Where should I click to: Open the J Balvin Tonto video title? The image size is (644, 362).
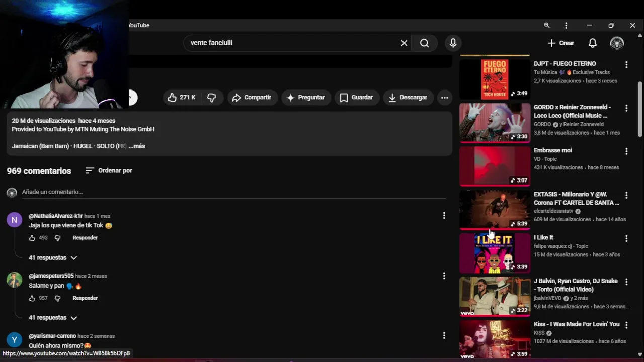(x=576, y=285)
